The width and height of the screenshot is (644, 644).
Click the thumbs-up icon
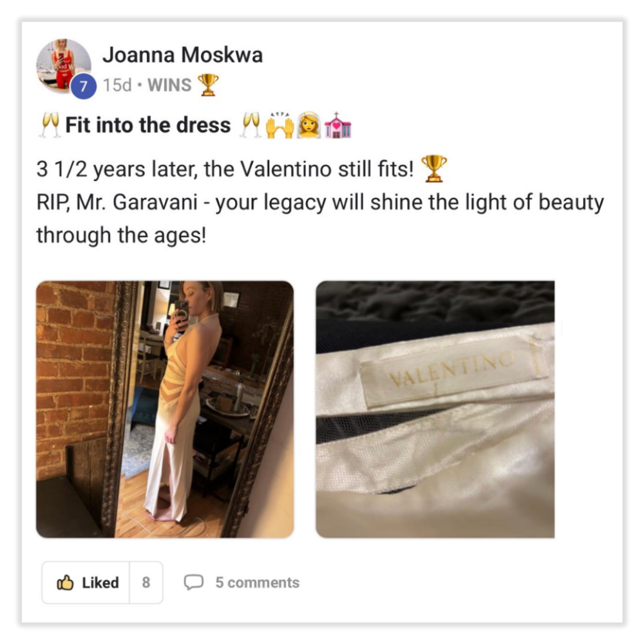pyautogui.click(x=65, y=582)
